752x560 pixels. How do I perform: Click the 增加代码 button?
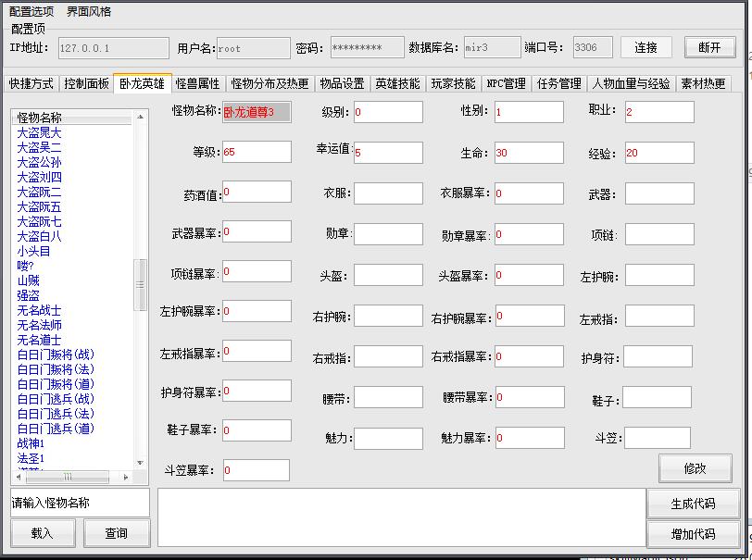coord(694,534)
